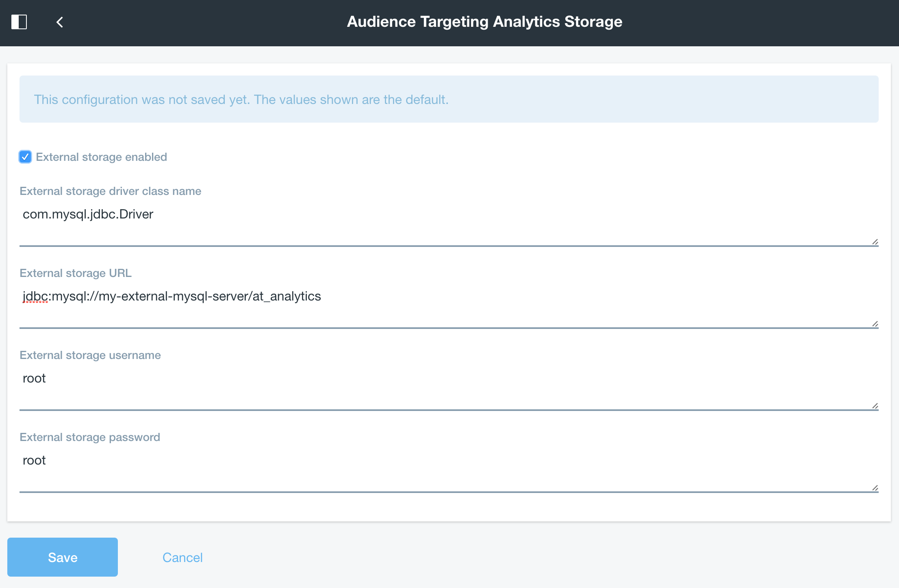Screen dimensions: 899x588
Task: Grab the username field resize handle
Action: tap(875, 406)
